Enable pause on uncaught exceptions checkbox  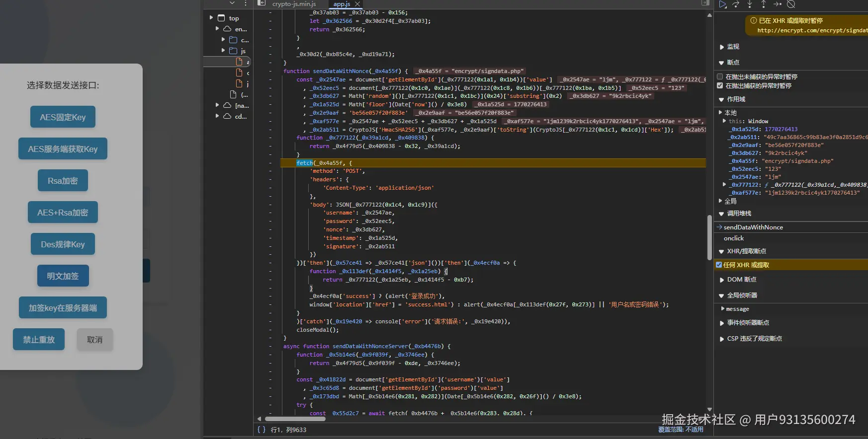720,76
